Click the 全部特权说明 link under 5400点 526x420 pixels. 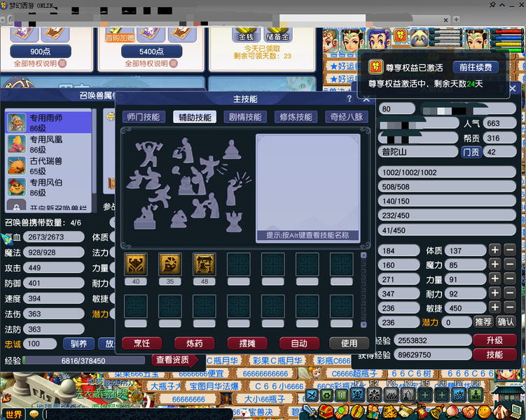pyautogui.click(x=151, y=64)
